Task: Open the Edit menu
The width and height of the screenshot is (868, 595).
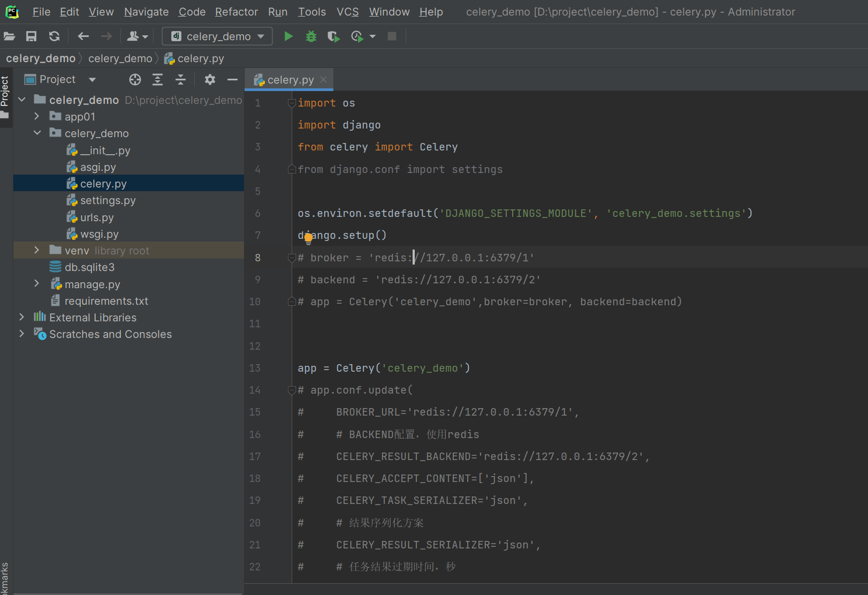Action: click(x=70, y=12)
